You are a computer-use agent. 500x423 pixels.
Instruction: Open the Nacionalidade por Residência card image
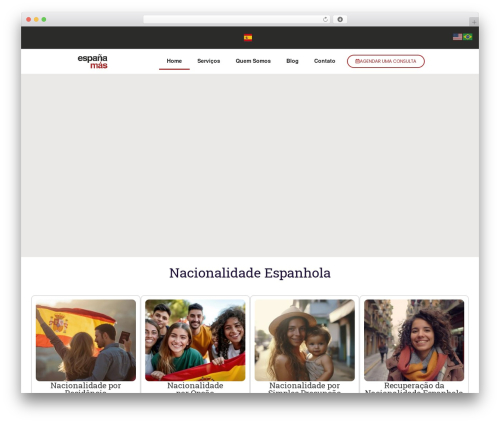86,340
